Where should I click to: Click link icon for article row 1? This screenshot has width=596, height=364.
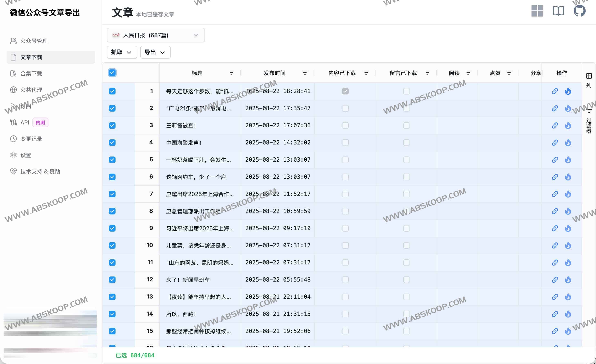point(555,91)
